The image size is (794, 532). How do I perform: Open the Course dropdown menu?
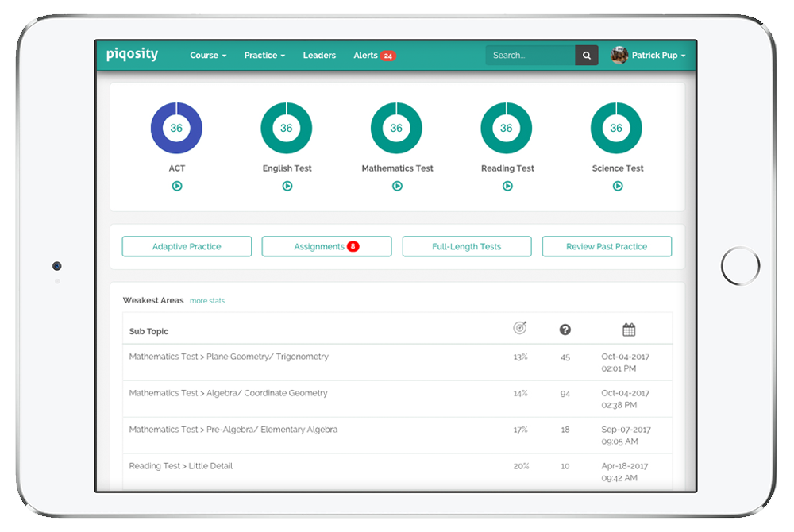click(x=208, y=56)
